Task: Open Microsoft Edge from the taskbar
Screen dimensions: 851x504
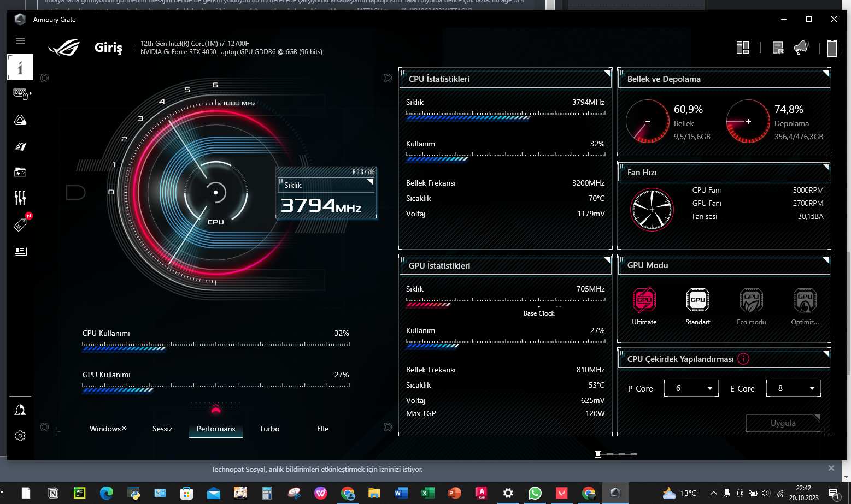Action: (x=107, y=493)
